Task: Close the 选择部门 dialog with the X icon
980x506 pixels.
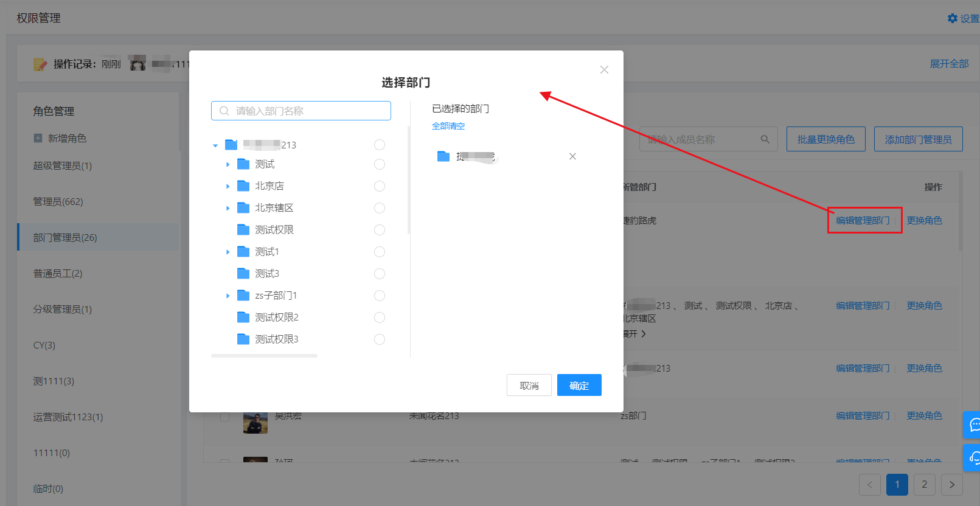Action: pyautogui.click(x=604, y=70)
